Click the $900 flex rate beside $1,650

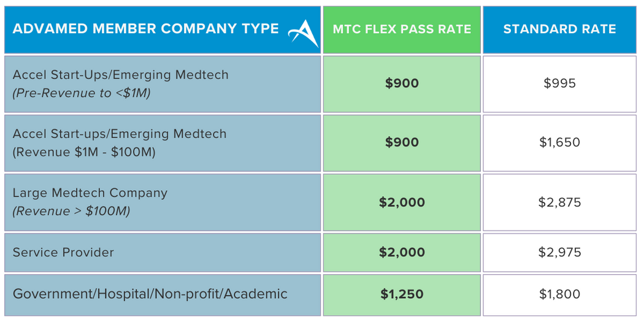(x=402, y=144)
